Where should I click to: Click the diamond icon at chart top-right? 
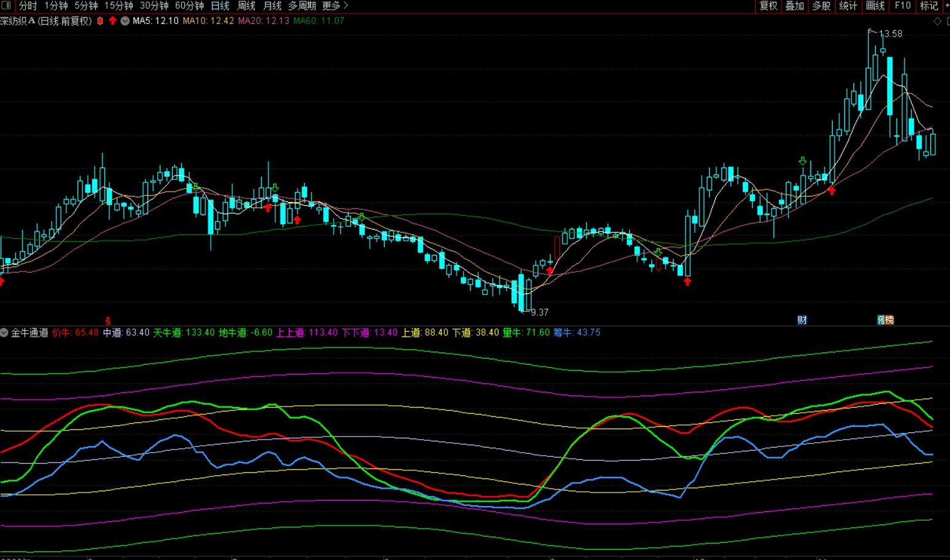click(x=938, y=21)
